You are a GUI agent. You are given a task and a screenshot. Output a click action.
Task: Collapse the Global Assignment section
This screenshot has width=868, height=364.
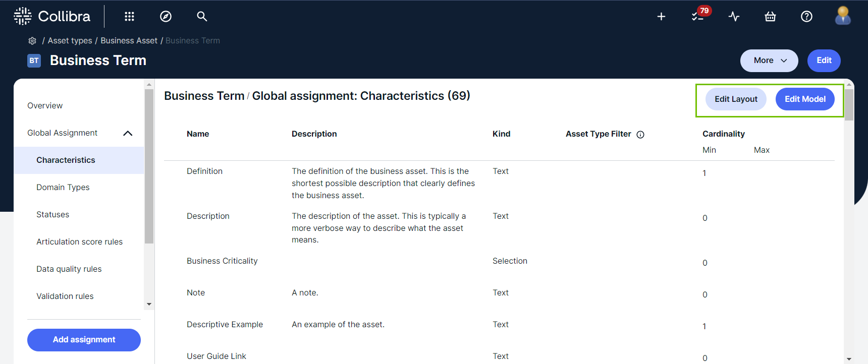coord(128,133)
